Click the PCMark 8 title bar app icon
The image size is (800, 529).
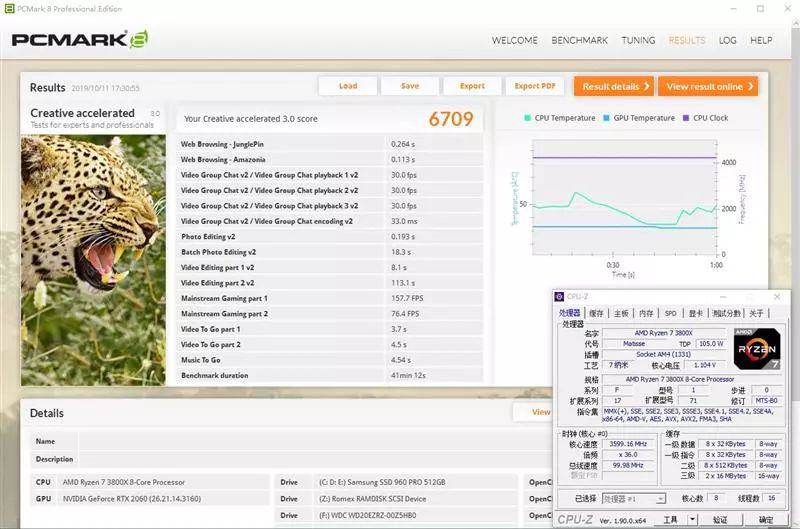tap(9, 9)
